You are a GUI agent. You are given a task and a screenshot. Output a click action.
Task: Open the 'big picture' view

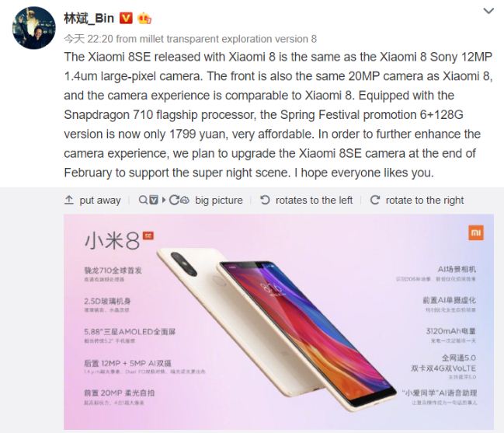[x=218, y=200]
